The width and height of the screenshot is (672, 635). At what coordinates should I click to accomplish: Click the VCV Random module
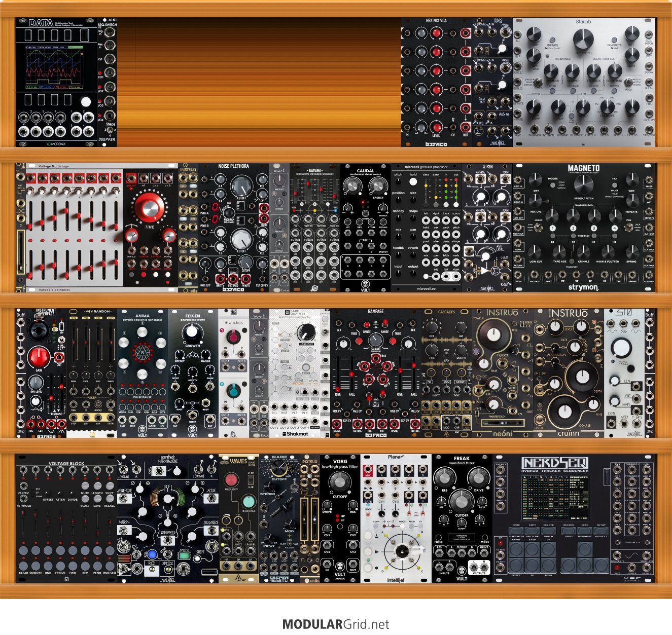point(92,373)
